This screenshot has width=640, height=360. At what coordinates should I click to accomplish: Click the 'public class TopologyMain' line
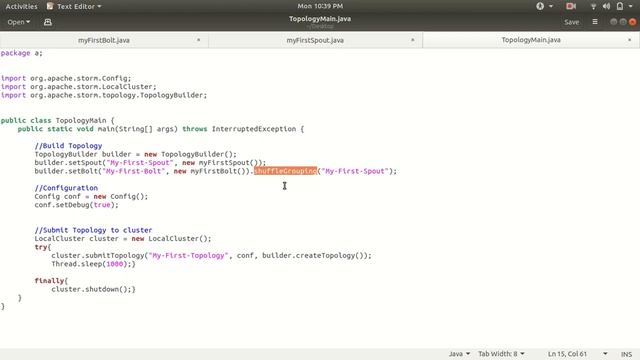click(58, 120)
